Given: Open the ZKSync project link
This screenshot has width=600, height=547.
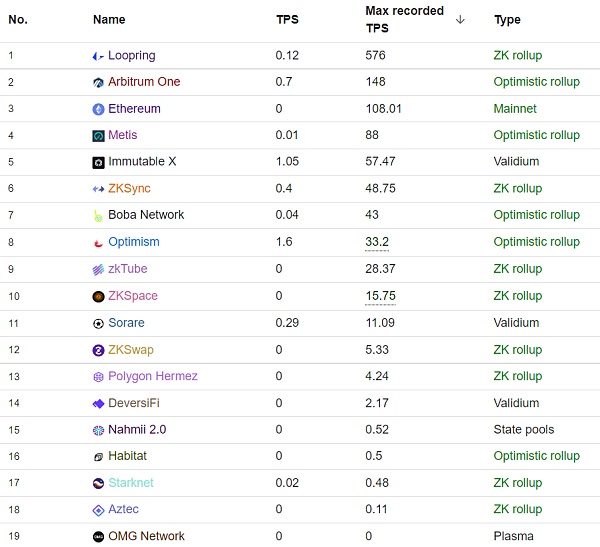Looking at the screenshot, I should [129, 189].
